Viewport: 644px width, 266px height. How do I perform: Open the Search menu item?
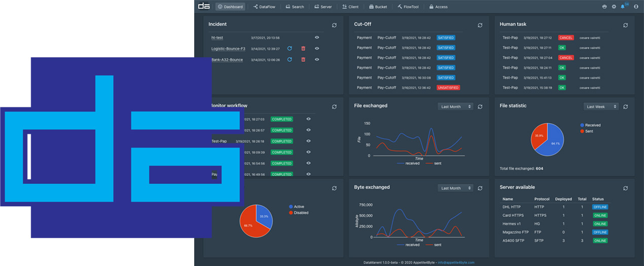click(x=295, y=7)
